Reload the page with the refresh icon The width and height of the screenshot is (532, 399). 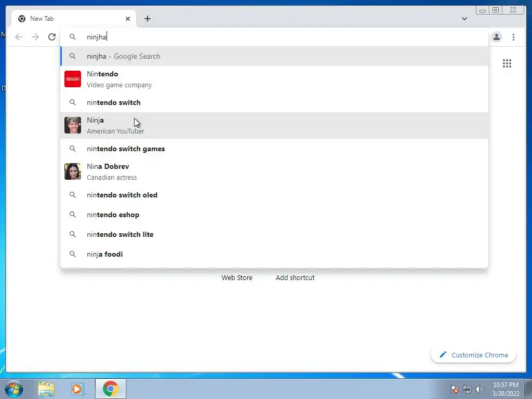tap(52, 37)
